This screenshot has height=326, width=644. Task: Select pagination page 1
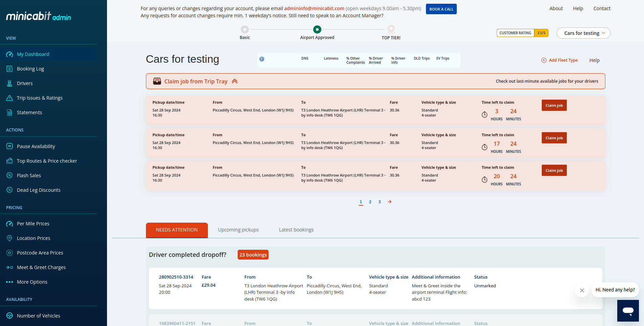[x=361, y=202]
